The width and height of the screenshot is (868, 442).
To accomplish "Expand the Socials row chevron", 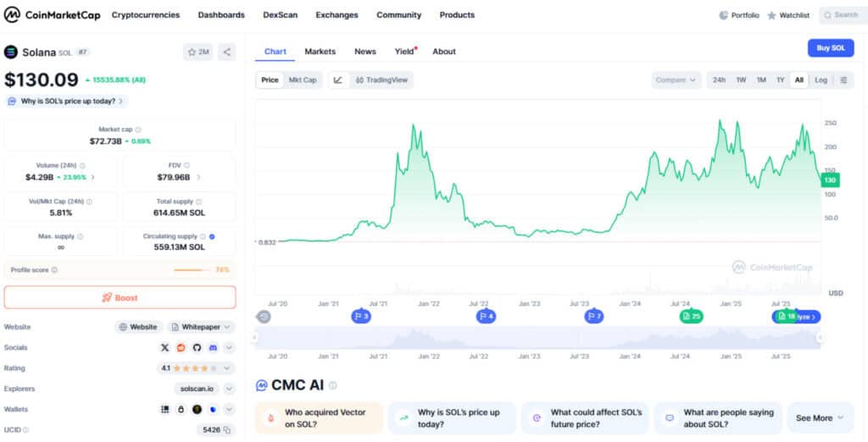I will 229,347.
